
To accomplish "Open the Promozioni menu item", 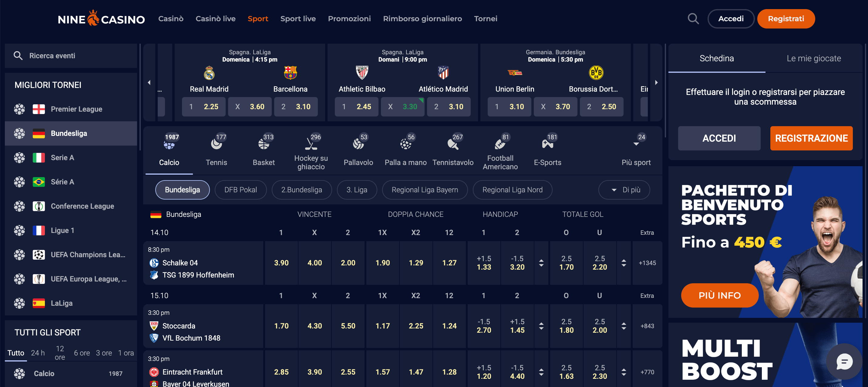I will click(349, 19).
